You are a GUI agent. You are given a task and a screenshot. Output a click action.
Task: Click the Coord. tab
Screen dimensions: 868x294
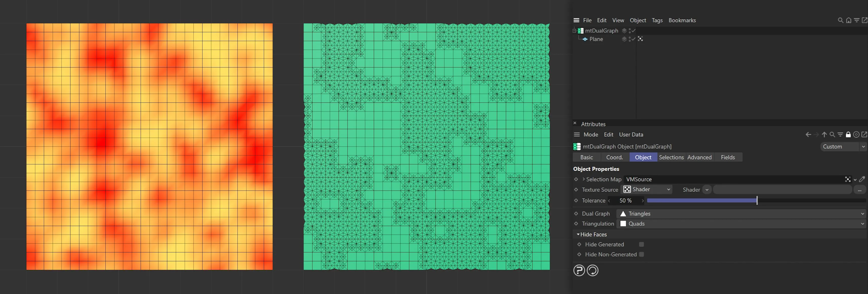pyautogui.click(x=614, y=157)
